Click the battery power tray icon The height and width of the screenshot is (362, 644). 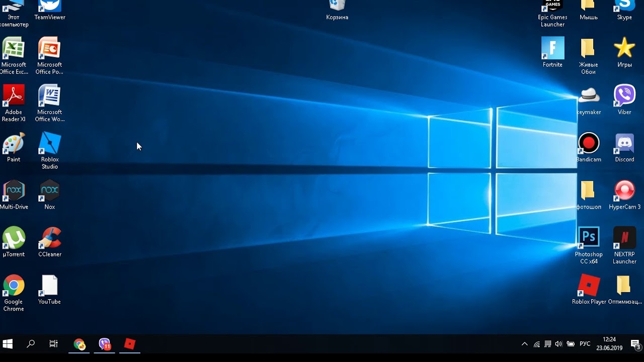(571, 344)
